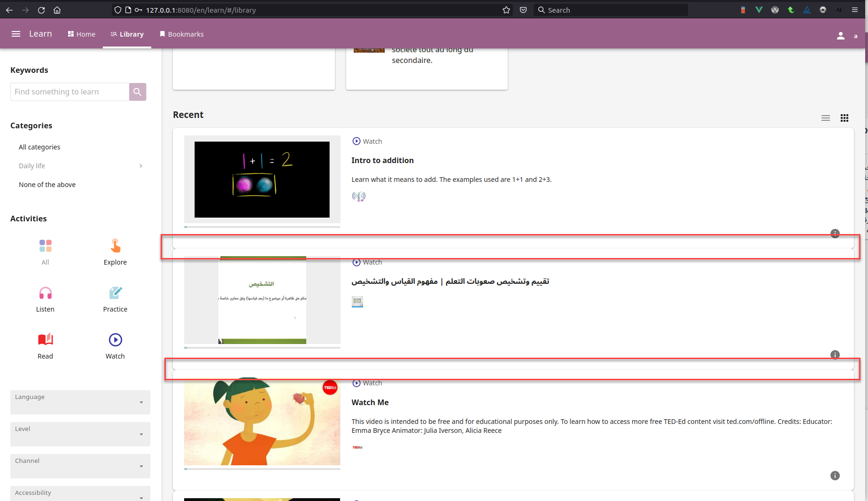Select the Watch activity filter

115,345
